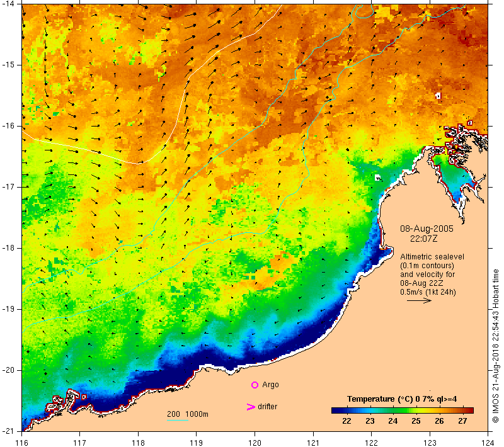The width and height of the screenshot is (504, 447).
Task: Click the '-14' latitude axis label
Action: click(8, 4)
